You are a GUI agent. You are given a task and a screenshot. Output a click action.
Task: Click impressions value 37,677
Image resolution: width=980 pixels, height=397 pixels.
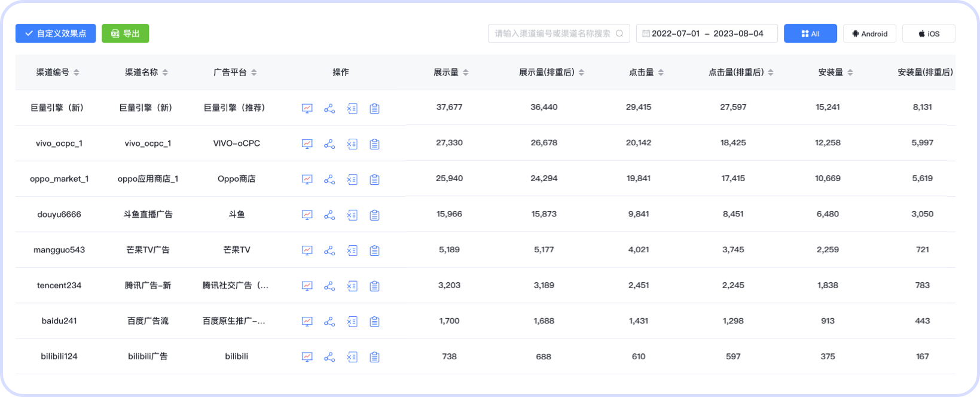[449, 107]
